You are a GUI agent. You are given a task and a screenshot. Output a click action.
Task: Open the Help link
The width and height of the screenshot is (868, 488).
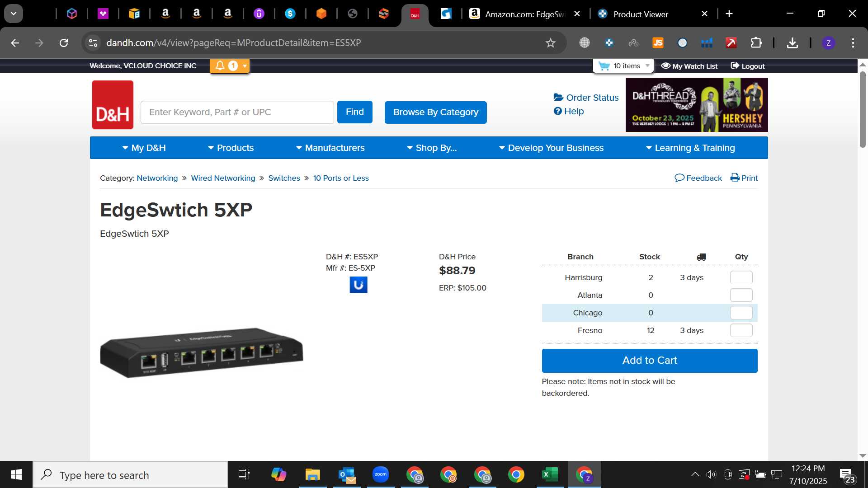(569, 111)
